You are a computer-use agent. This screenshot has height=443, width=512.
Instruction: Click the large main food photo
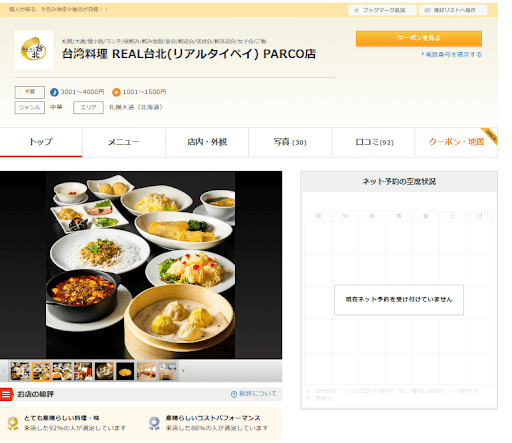(x=141, y=265)
